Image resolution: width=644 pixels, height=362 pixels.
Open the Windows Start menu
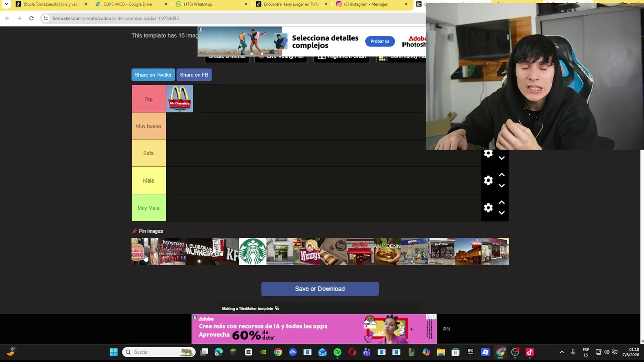(114, 352)
